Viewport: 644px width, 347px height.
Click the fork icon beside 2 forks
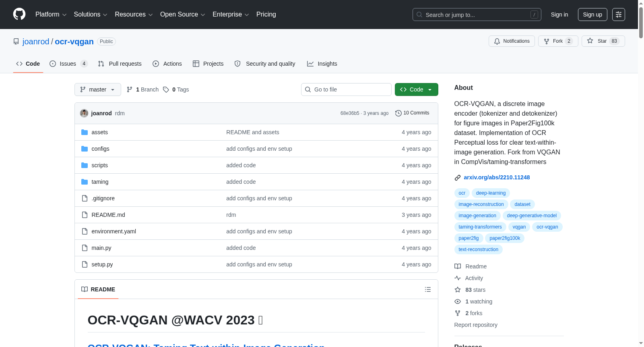point(458,313)
